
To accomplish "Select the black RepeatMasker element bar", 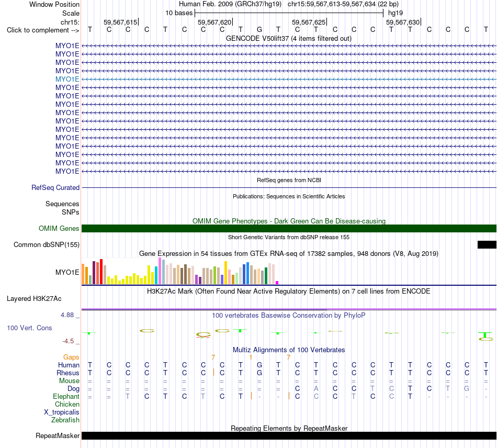I will pos(289,435).
